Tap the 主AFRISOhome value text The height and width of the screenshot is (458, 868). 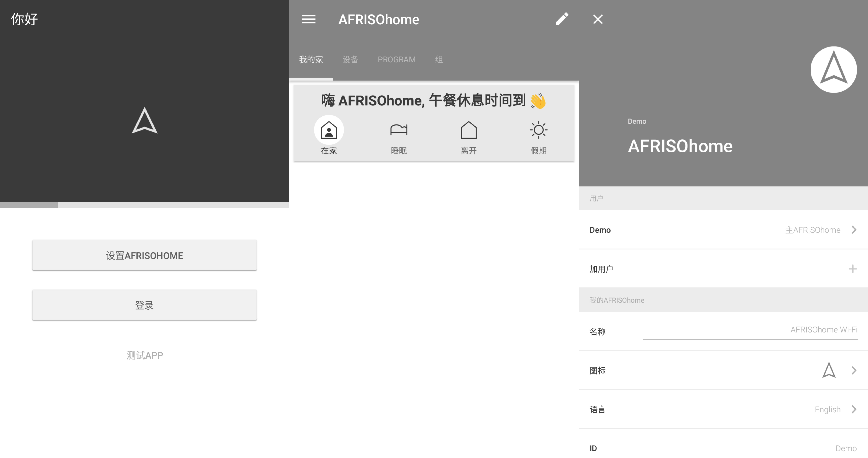[x=813, y=230]
